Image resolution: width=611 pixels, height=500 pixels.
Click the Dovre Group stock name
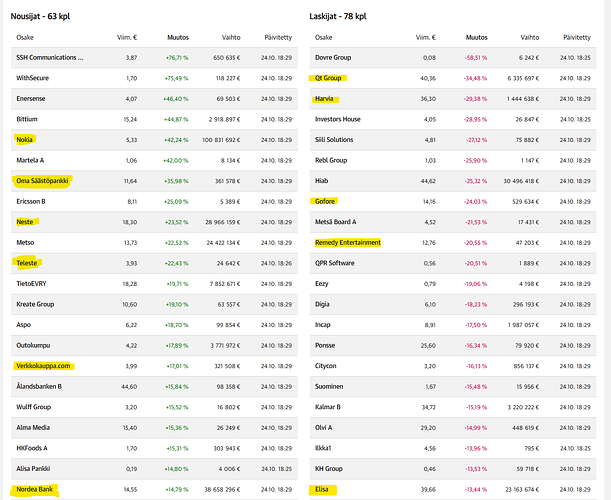click(332, 58)
